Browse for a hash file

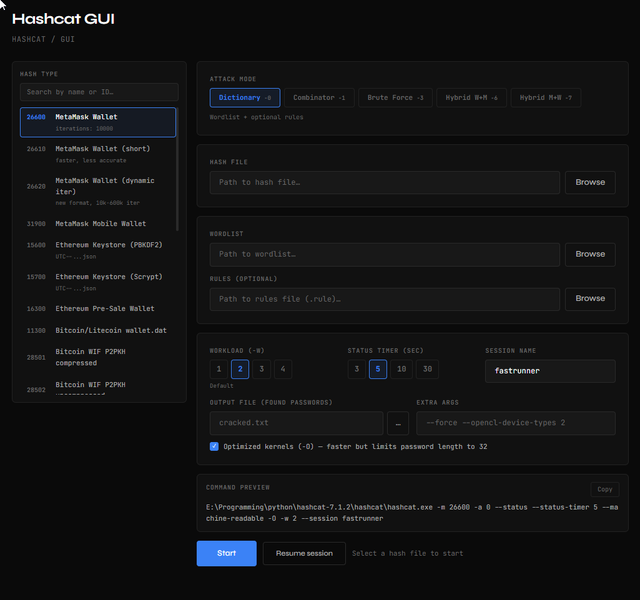point(590,182)
